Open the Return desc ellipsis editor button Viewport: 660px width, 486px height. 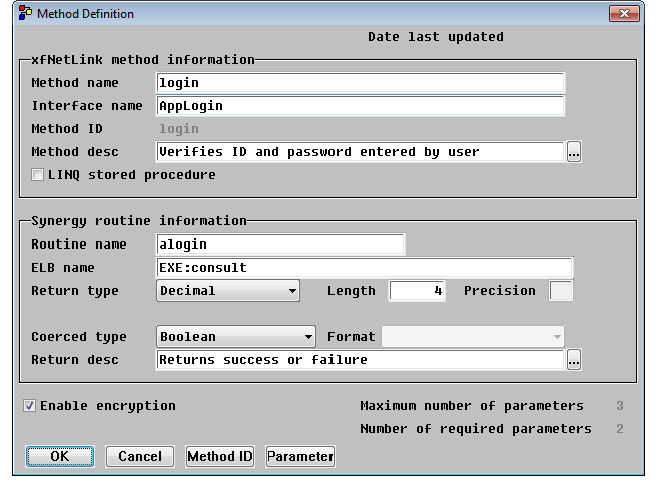pyautogui.click(x=574, y=360)
